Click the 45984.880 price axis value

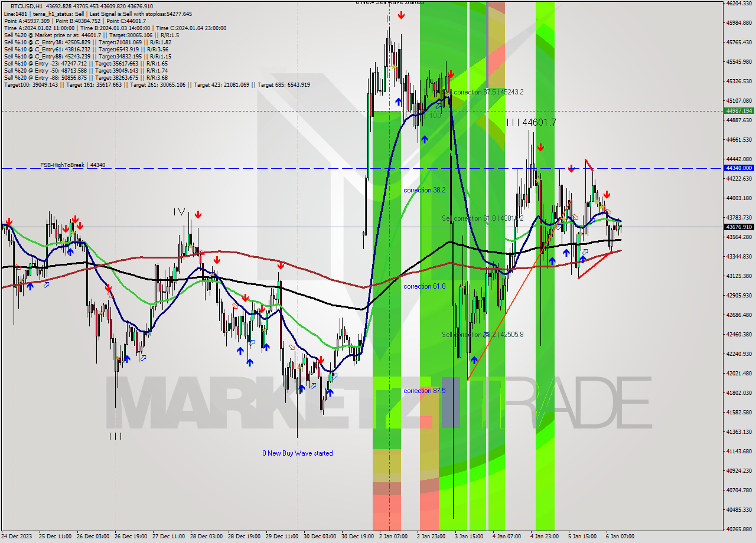739,23
